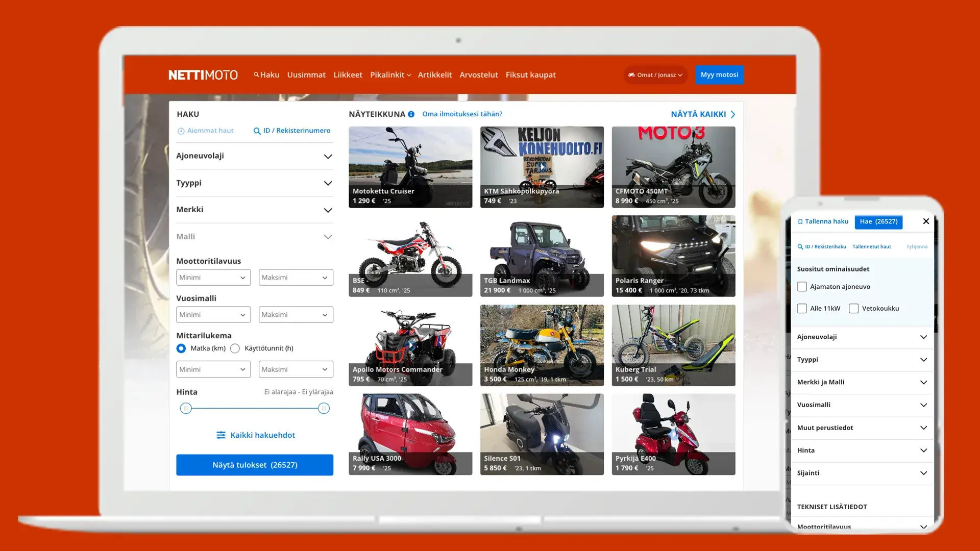Check the Ajamaton ajoneuvo checkbox
Screen dimensions: 980x551
802,287
